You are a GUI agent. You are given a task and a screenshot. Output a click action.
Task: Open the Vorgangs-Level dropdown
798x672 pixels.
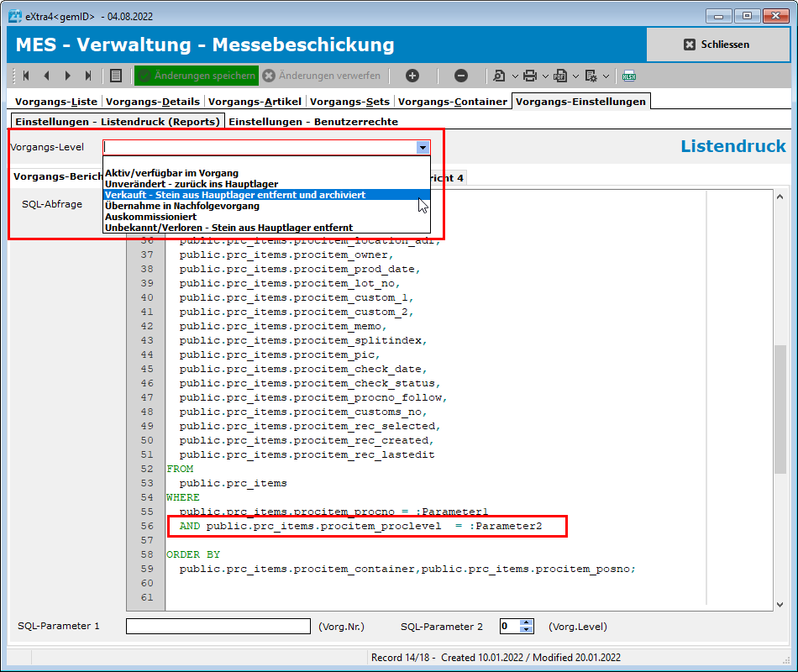click(423, 147)
